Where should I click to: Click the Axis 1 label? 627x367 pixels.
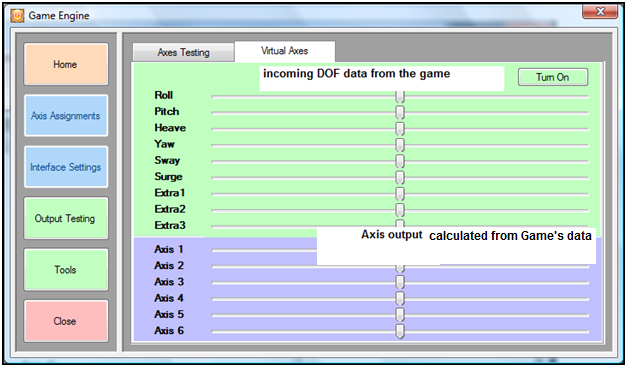[169, 249]
